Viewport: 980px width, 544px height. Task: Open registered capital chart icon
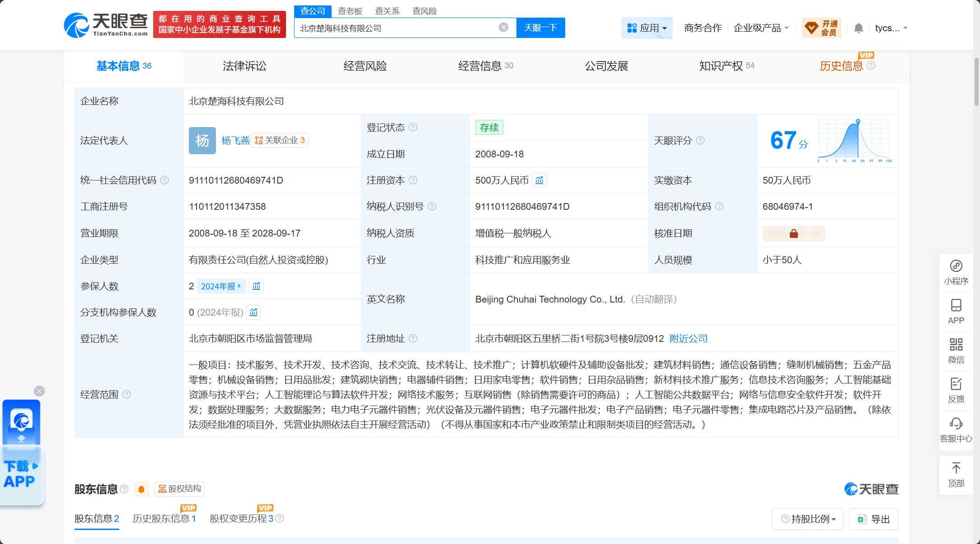point(539,180)
